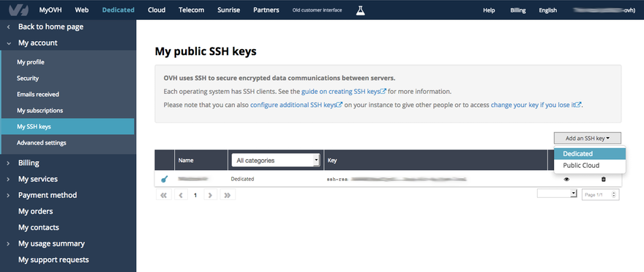The image size is (644, 272).
Task: Switch to the Partners top tab
Action: click(266, 10)
